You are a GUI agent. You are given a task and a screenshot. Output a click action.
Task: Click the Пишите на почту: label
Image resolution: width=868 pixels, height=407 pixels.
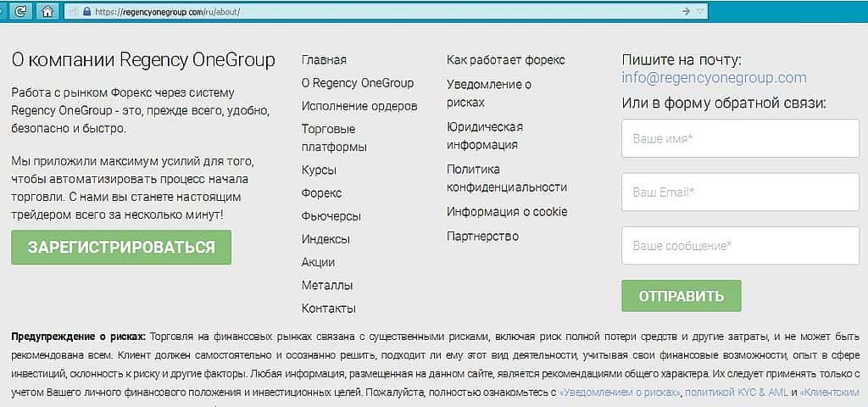click(682, 60)
